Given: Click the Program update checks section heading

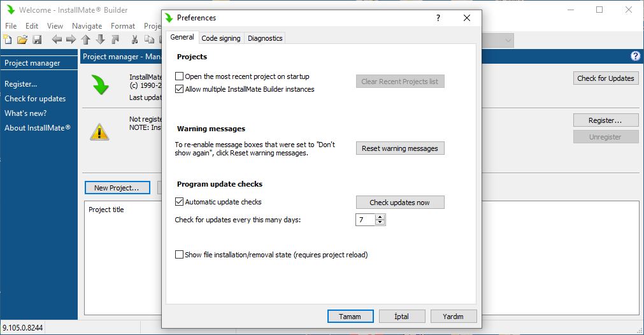Looking at the screenshot, I should (220, 184).
